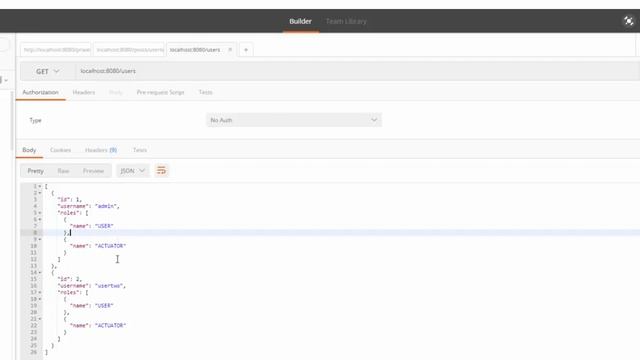640x360 pixels.
Task: Open the No Auth type dropdown
Action: pos(294,120)
